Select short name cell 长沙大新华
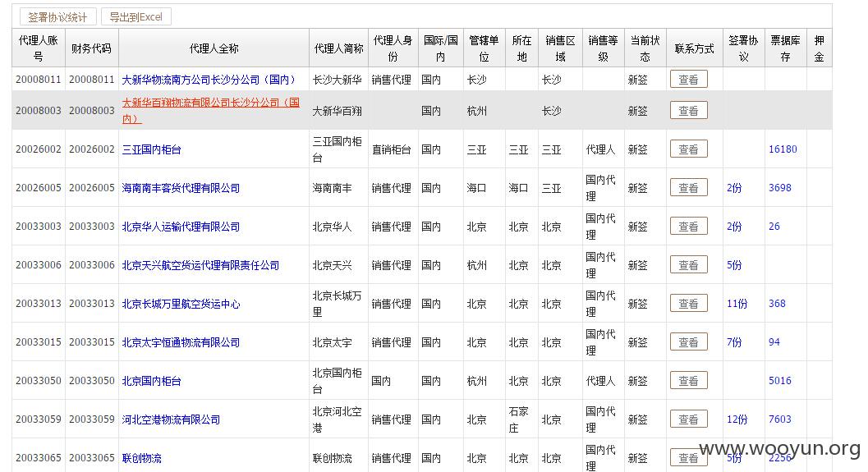The image size is (868, 472). coord(338,80)
